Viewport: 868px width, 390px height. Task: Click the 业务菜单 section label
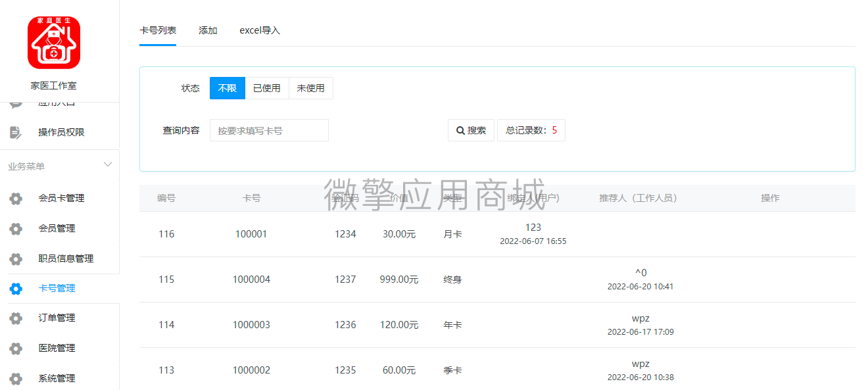point(26,166)
